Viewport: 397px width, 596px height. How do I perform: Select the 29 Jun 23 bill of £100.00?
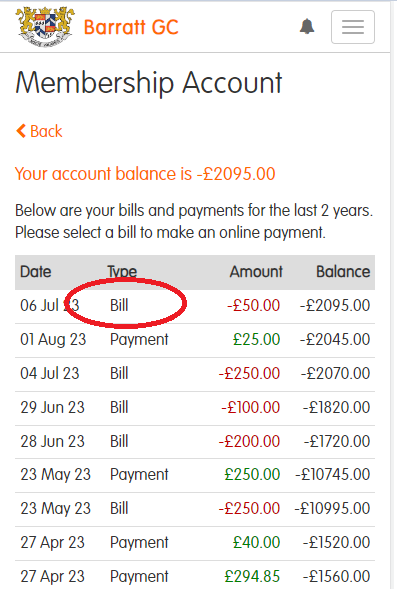pos(195,408)
